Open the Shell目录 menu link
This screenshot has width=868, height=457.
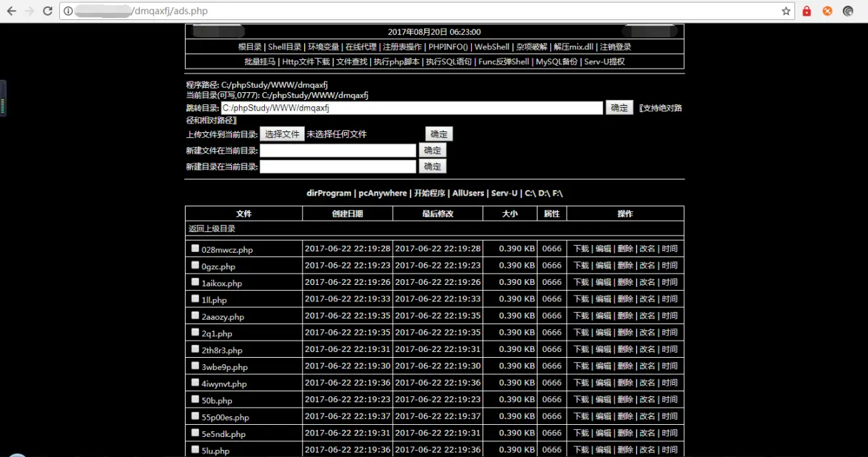point(285,47)
